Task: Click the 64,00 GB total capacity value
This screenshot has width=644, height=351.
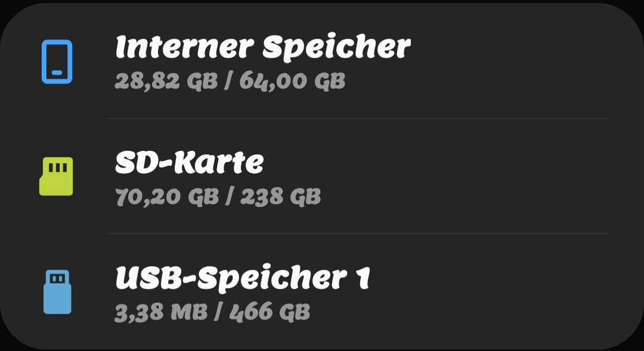Action: (292, 81)
